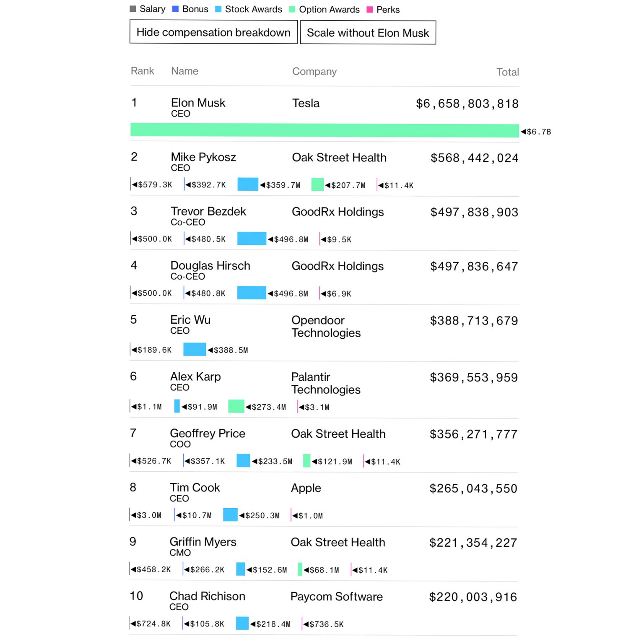Toggle Scale without Elon Musk
Viewport: 644px width, 644px height.
[x=368, y=33]
